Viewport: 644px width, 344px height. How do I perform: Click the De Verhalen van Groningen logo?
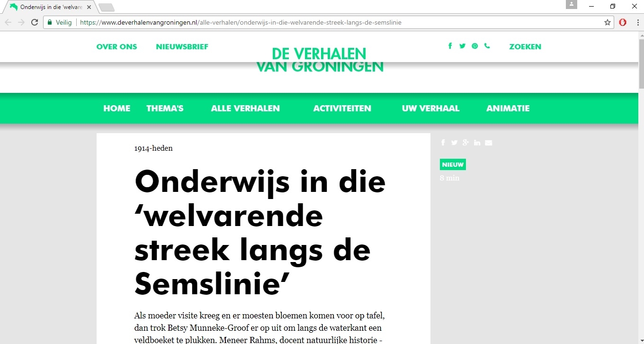[x=320, y=60]
